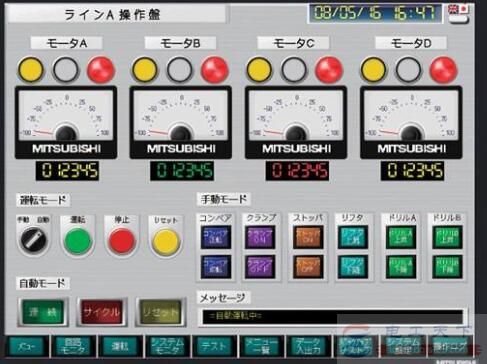Viewport: 487px width, 364px height.
Task: Click モータC yellow lamp indicator
Action: coord(259,70)
